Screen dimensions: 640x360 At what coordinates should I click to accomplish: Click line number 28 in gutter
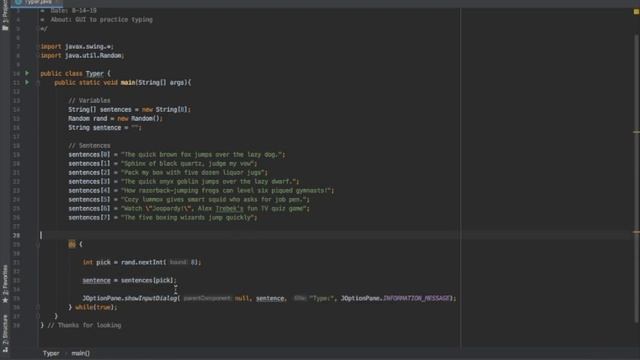pyautogui.click(x=16, y=236)
